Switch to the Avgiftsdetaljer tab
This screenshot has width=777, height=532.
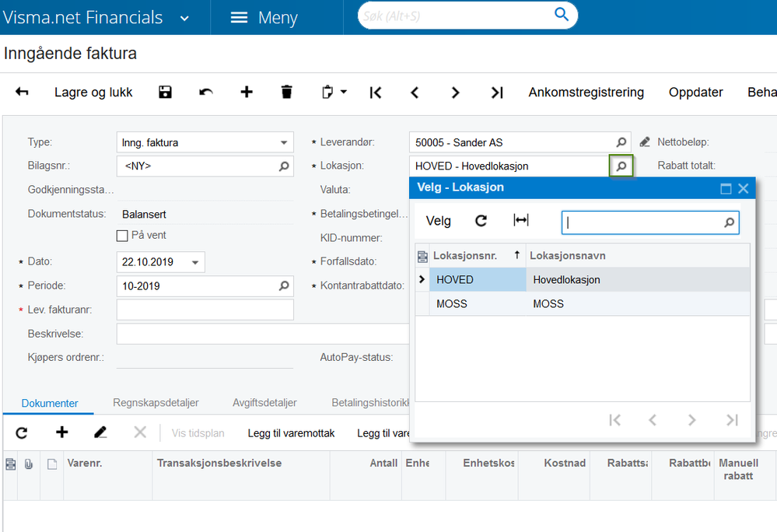[264, 403]
